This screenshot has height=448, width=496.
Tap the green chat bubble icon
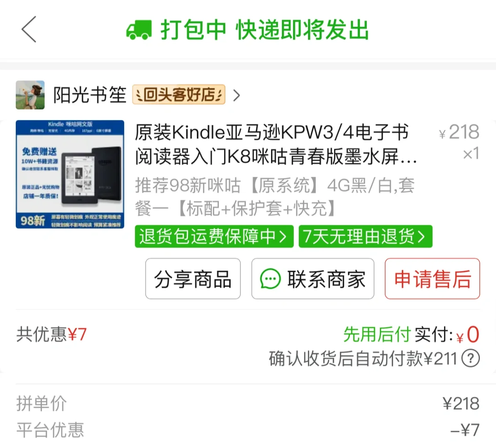[270, 279]
